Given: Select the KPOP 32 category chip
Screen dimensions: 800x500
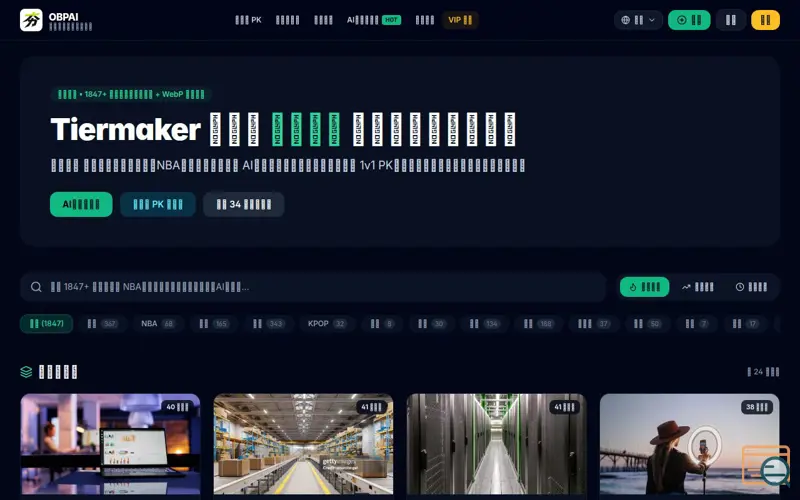Looking at the screenshot, I should (x=327, y=323).
